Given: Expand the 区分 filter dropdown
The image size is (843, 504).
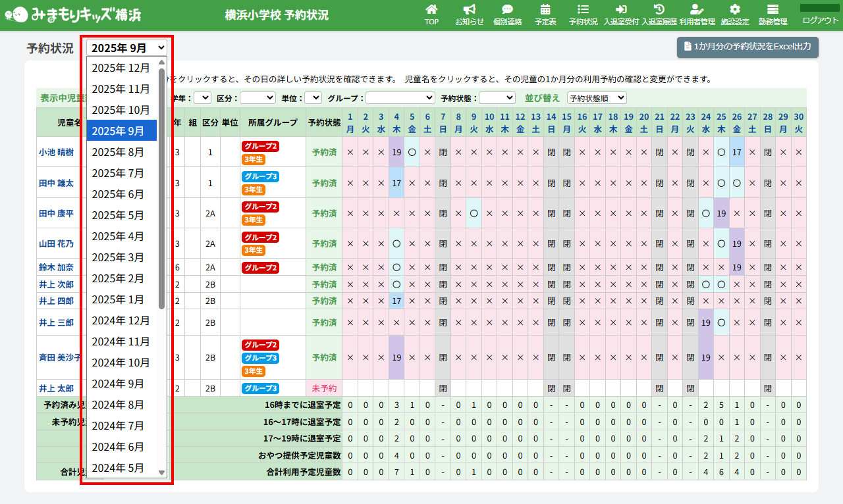Looking at the screenshot, I should [x=258, y=97].
